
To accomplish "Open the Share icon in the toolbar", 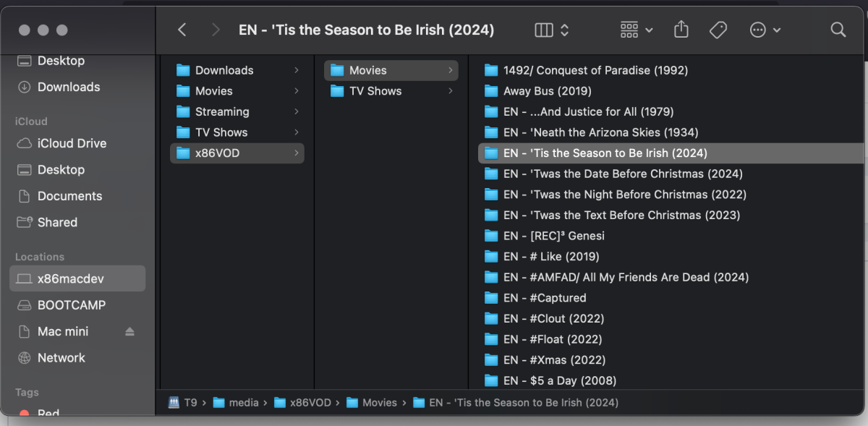I will click(x=681, y=30).
